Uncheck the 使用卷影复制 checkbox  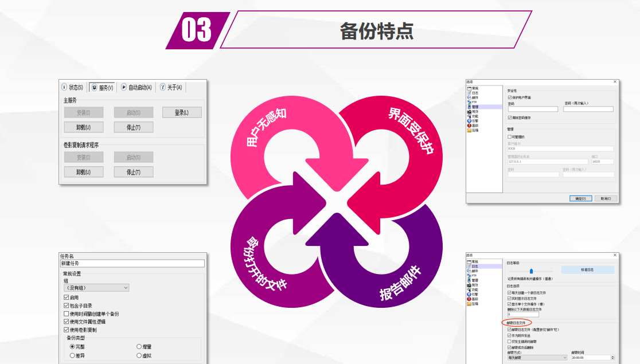pos(66,330)
